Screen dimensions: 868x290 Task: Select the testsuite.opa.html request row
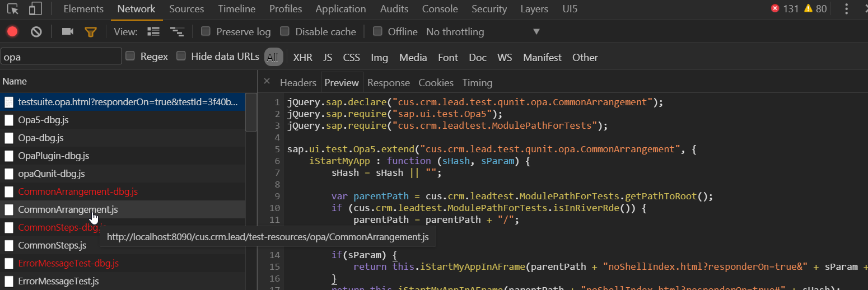point(123,102)
